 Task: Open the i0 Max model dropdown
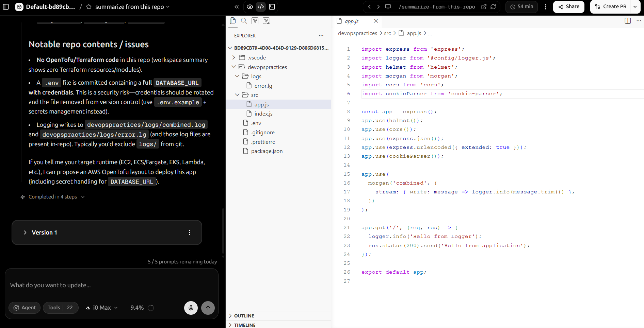[102, 308]
